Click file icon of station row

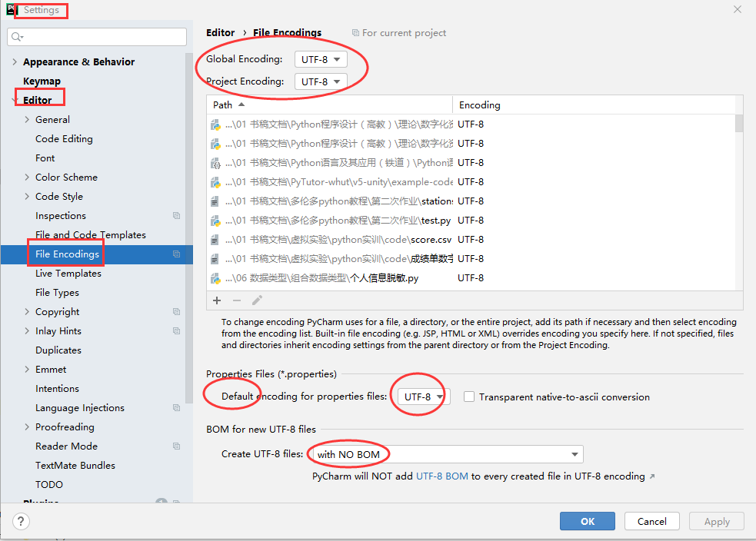(215, 201)
